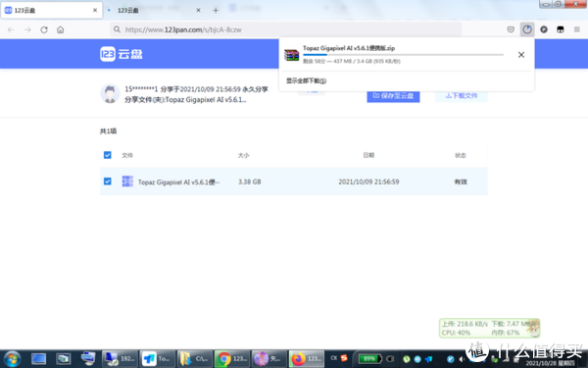Click the 123云盘 logo

click(x=122, y=54)
